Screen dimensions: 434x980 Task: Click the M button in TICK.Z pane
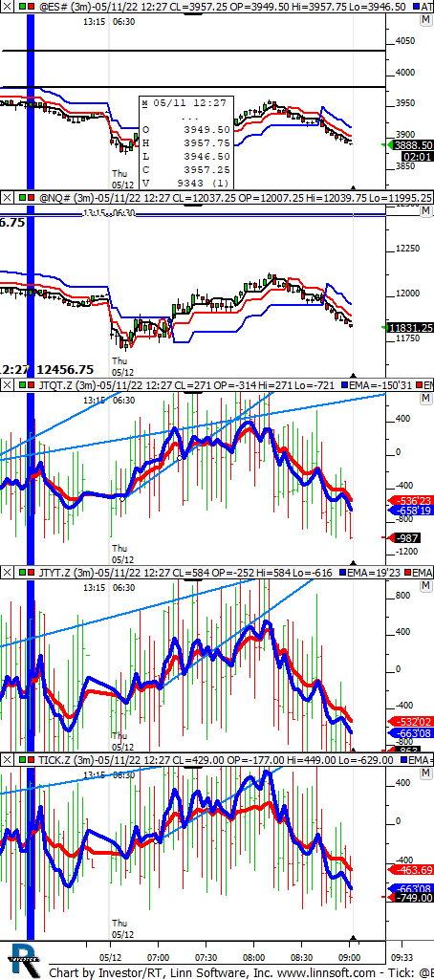(x=426, y=773)
